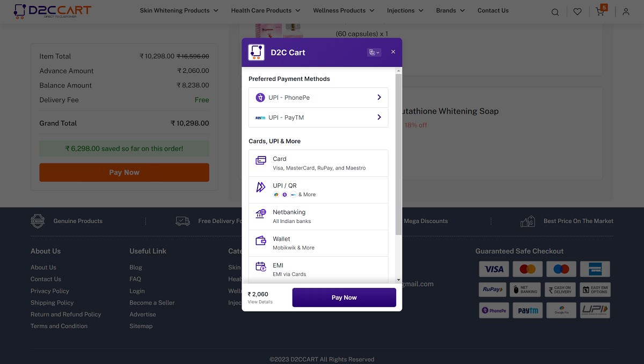This screenshot has width=644, height=364.
Task: Click purple Pay Now button in popup
Action: pyautogui.click(x=344, y=298)
